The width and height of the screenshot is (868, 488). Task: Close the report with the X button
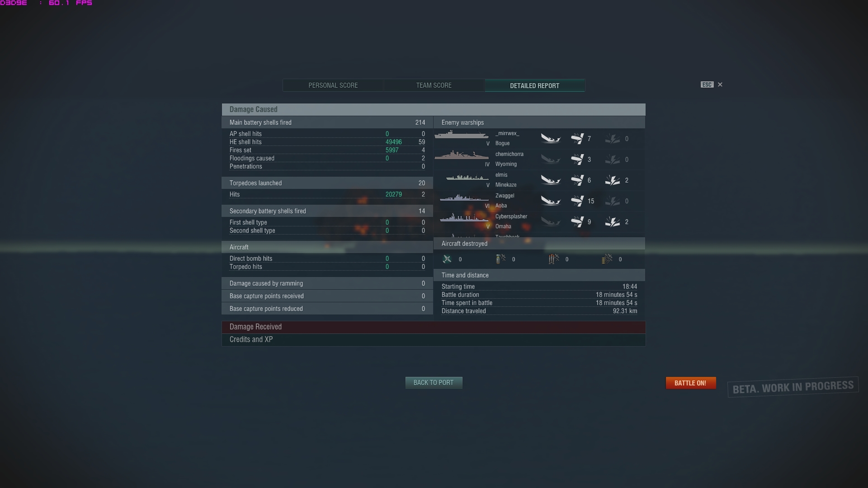click(x=720, y=84)
